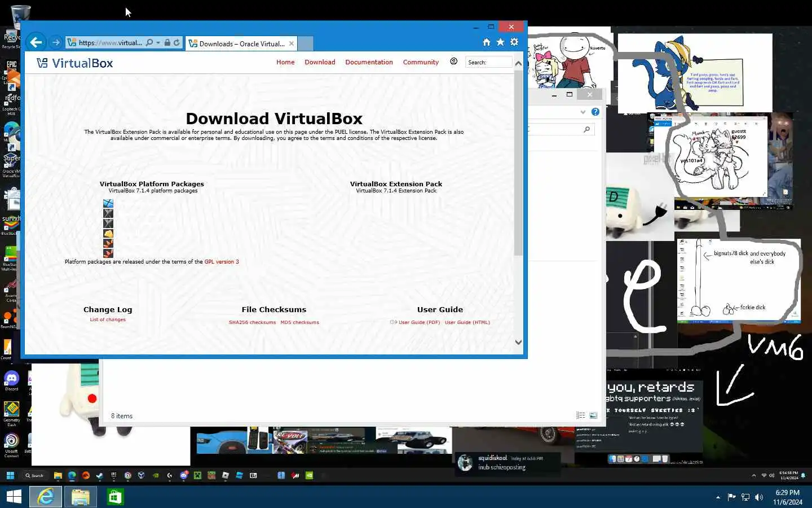Image resolution: width=812 pixels, height=508 pixels.
Task: Open Favorites star in Internet Explorer
Action: [500, 42]
